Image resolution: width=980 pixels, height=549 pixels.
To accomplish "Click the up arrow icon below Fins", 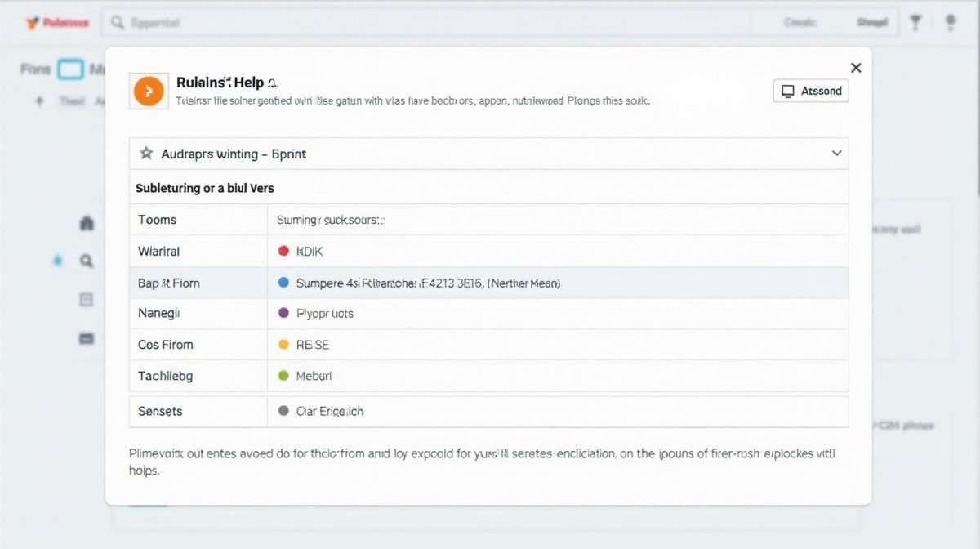I will 38,101.
